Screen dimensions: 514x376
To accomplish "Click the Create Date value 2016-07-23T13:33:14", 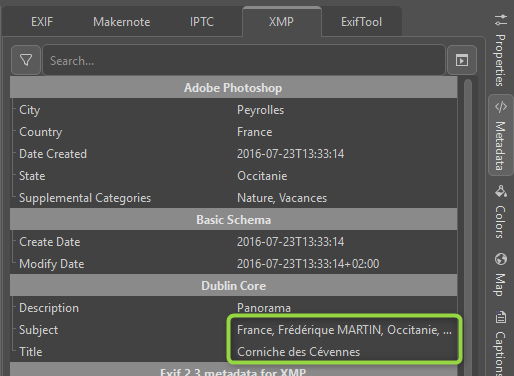I will pos(291,242).
